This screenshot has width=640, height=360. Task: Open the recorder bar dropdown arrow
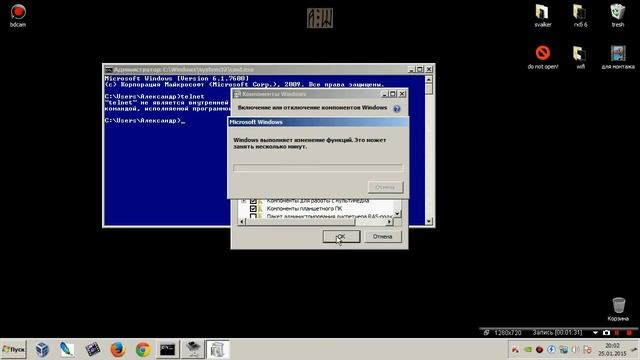[x=596, y=333]
